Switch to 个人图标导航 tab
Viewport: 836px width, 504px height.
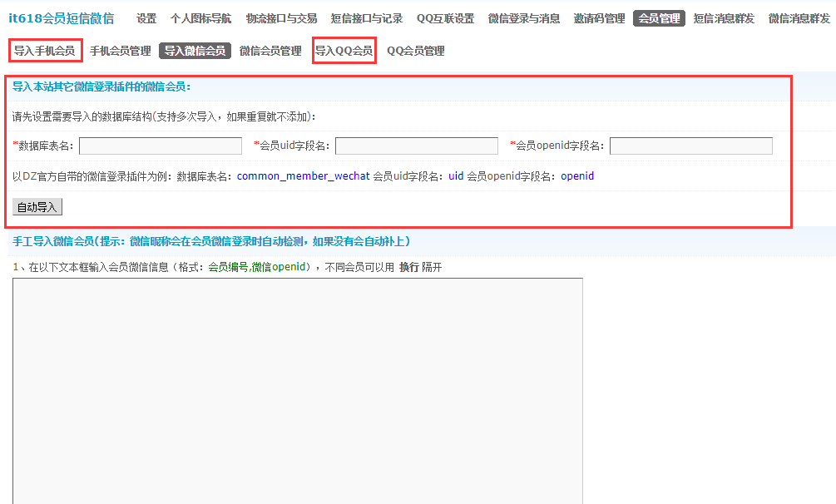(200, 18)
